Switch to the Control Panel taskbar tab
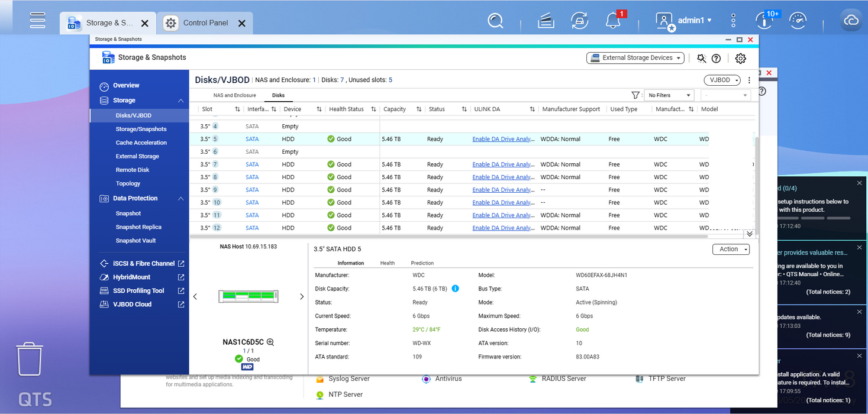 [205, 23]
